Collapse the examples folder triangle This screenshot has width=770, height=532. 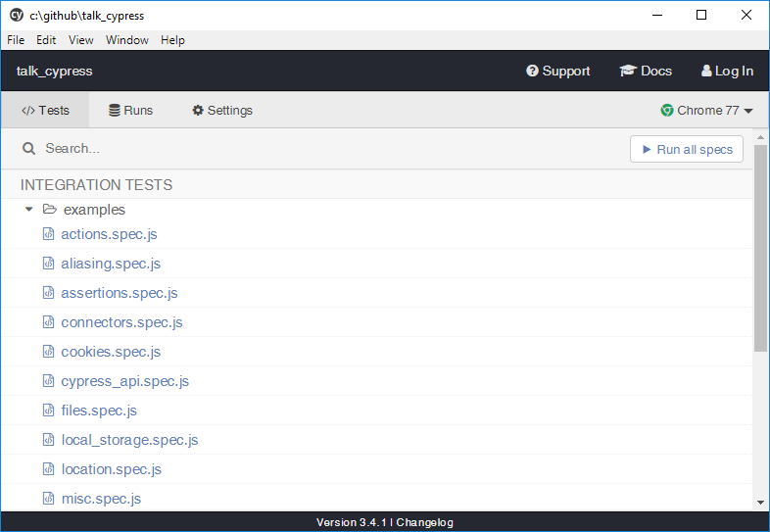(29, 210)
